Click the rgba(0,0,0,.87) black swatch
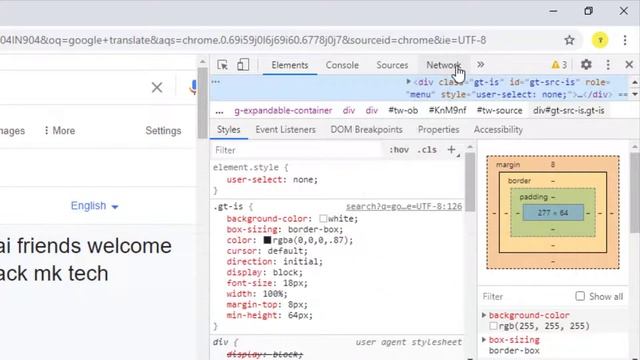640x360 pixels. point(267,240)
